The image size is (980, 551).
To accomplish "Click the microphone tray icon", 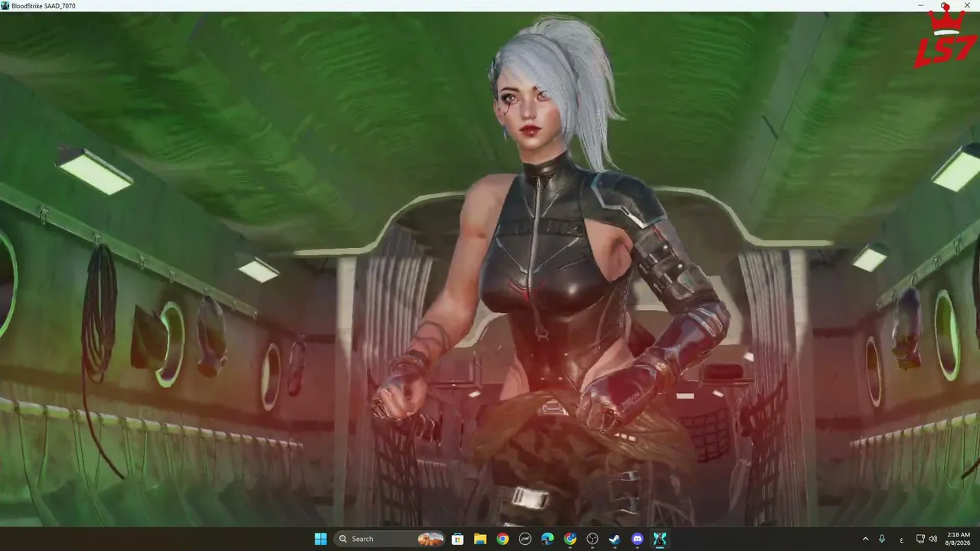I will pos(883,539).
